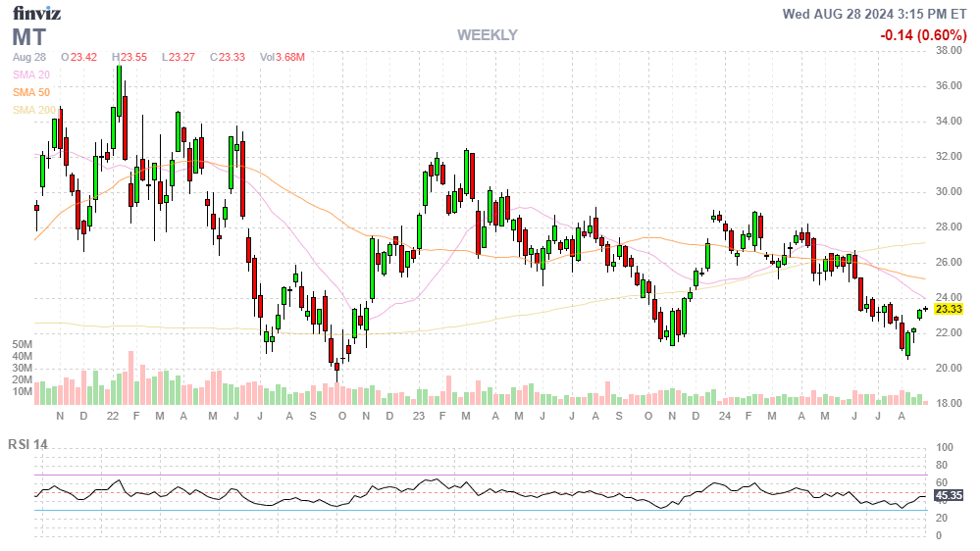Click the 22 year marker on time axis
This screenshot has width=980, height=551.
coord(113,417)
